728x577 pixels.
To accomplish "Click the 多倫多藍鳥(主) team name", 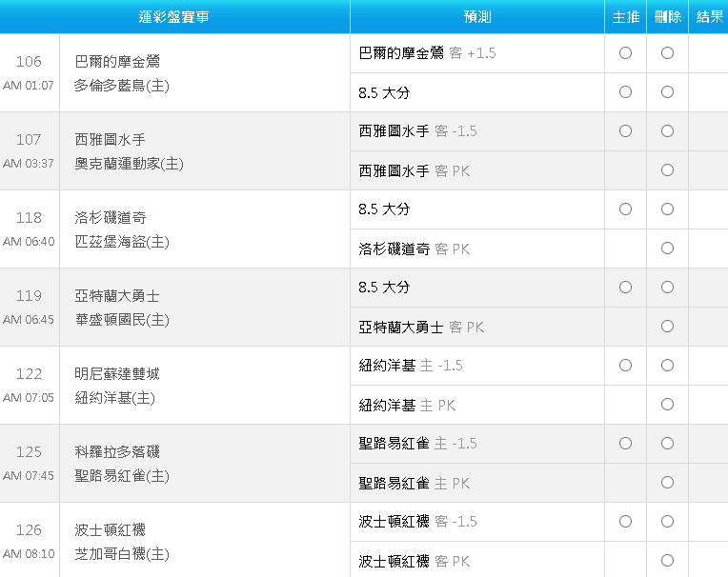I will pos(122,86).
